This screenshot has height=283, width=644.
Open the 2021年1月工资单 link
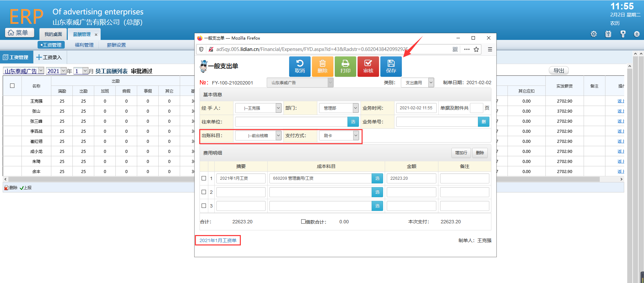[x=218, y=240]
